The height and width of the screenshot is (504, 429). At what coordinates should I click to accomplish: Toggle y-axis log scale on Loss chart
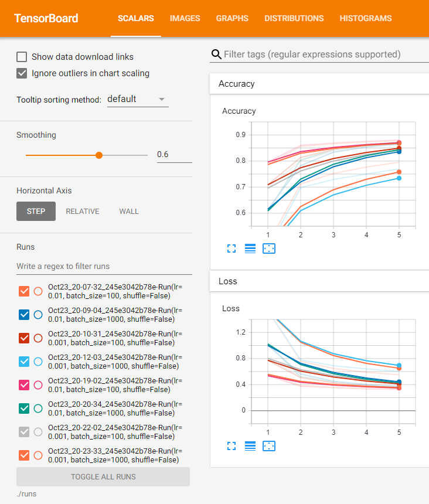250,446
